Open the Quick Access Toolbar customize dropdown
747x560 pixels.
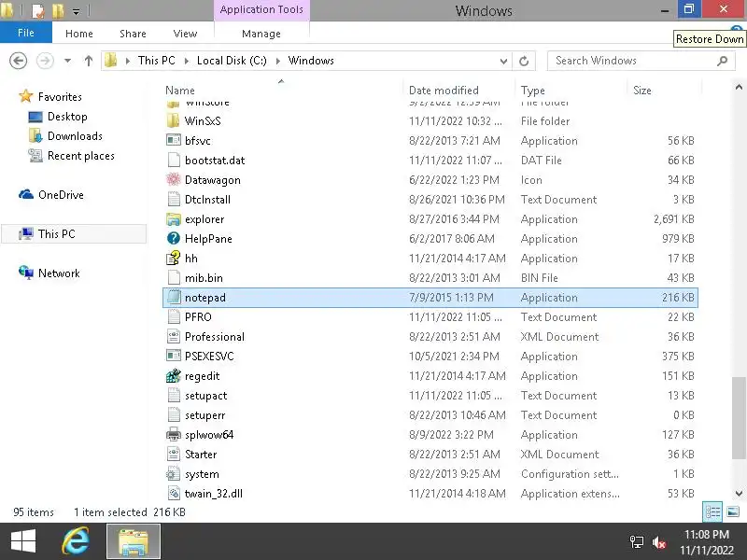coord(77,11)
